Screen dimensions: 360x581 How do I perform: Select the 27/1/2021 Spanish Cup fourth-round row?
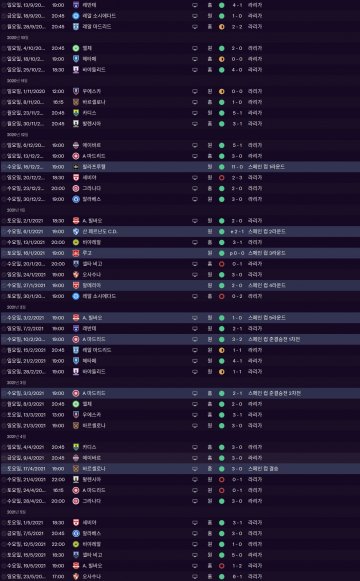coord(180,285)
